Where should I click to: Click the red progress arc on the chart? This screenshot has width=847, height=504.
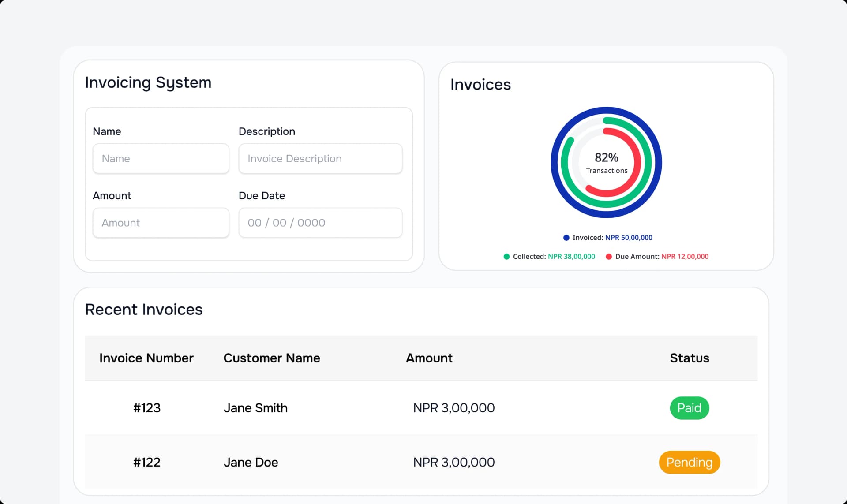tap(637, 163)
